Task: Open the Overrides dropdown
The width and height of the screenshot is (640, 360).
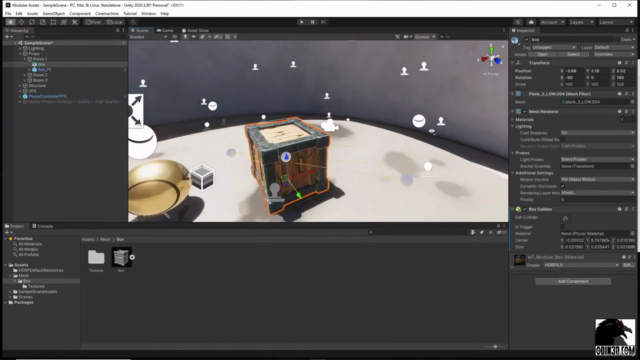Action: click(x=613, y=54)
